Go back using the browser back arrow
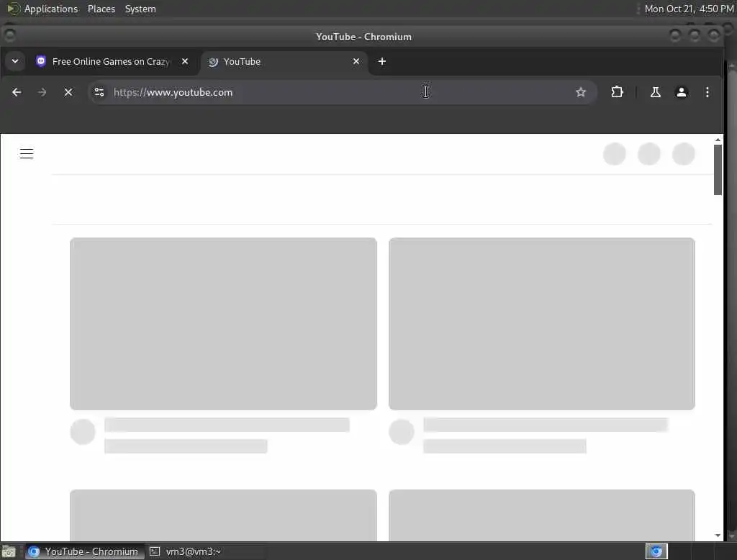Viewport: 737px width, 560px height. (17, 92)
